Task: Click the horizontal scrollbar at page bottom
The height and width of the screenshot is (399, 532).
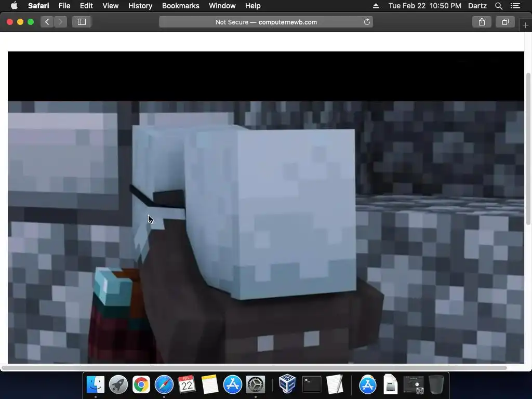Action: [254, 368]
